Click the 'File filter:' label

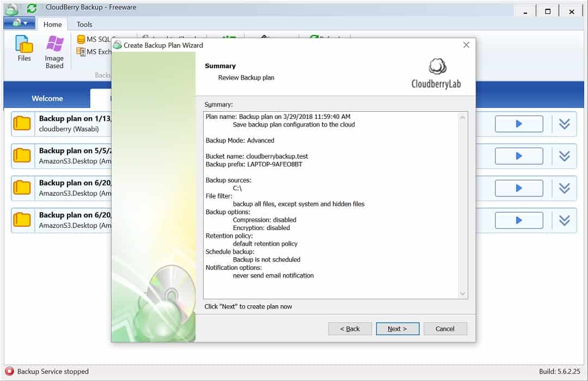click(x=219, y=196)
